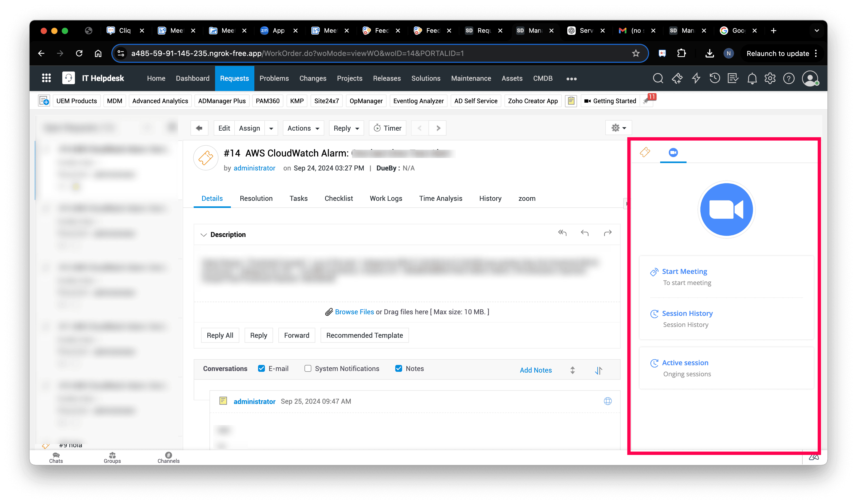This screenshot has height=504, width=857.
Task: Click the globe icon on administrator note
Action: [608, 401]
